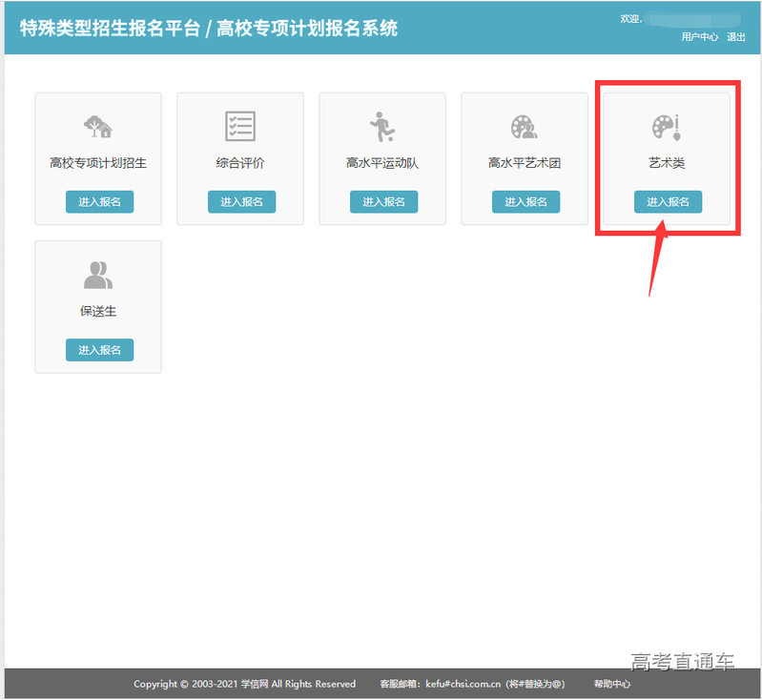Viewport: 762px width, 700px height.
Task: Click the 保送生 card title text
Action: coord(98,312)
